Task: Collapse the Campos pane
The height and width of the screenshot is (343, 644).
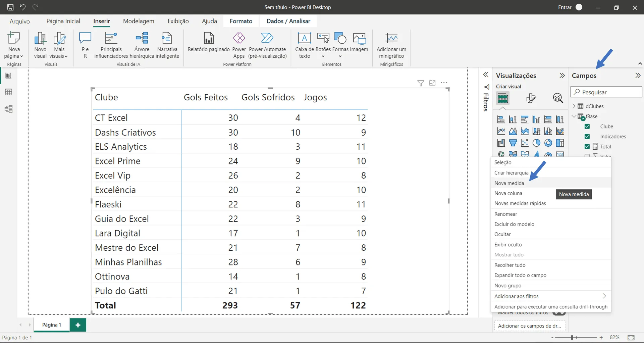Action: click(x=638, y=76)
